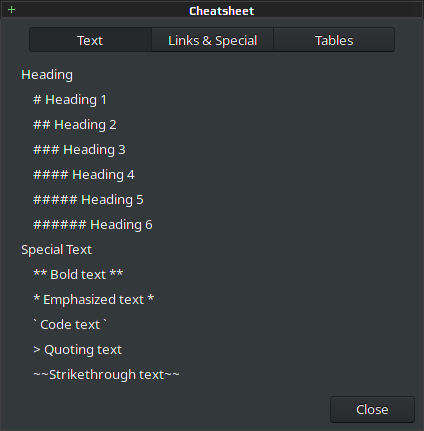Select the # Heading 1 entry

coord(70,100)
